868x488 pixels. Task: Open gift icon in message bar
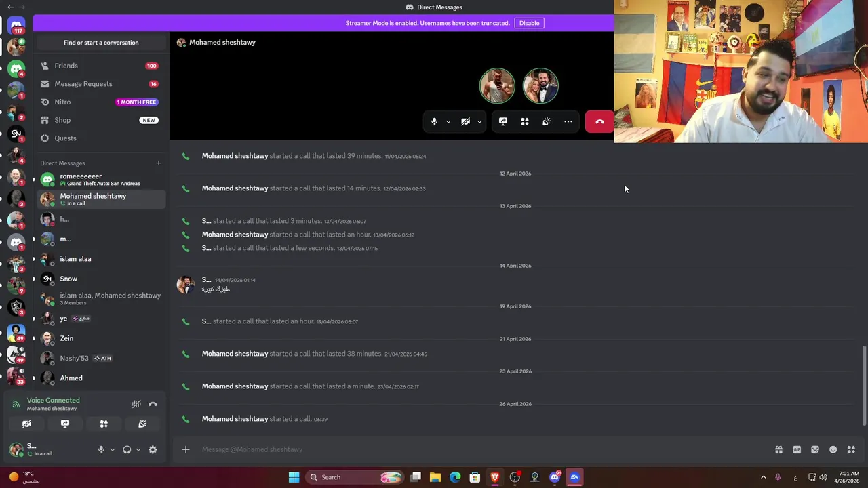(778, 449)
